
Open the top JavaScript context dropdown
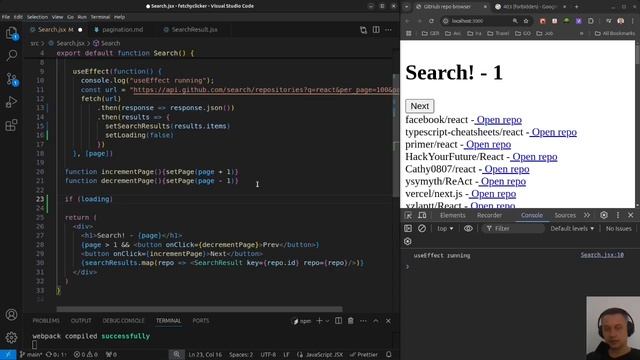445,229
